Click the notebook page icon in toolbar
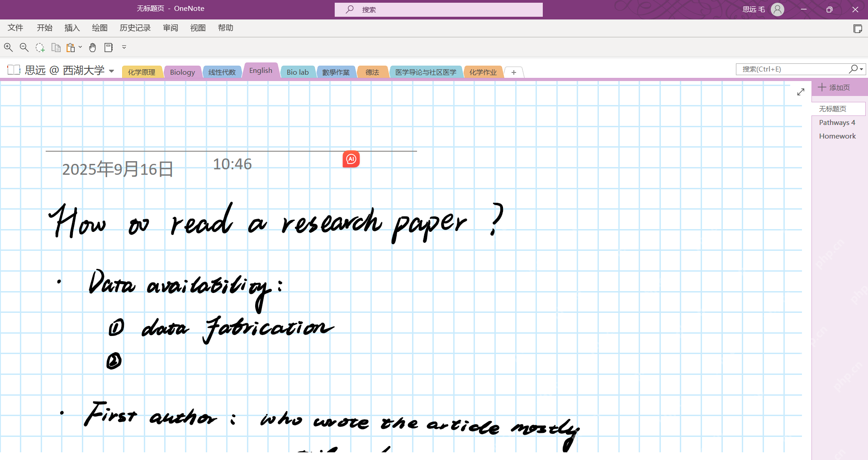 [109, 47]
